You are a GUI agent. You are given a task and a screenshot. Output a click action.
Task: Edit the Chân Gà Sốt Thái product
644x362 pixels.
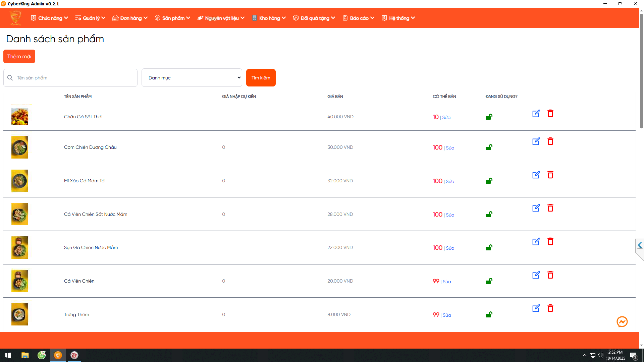click(536, 114)
